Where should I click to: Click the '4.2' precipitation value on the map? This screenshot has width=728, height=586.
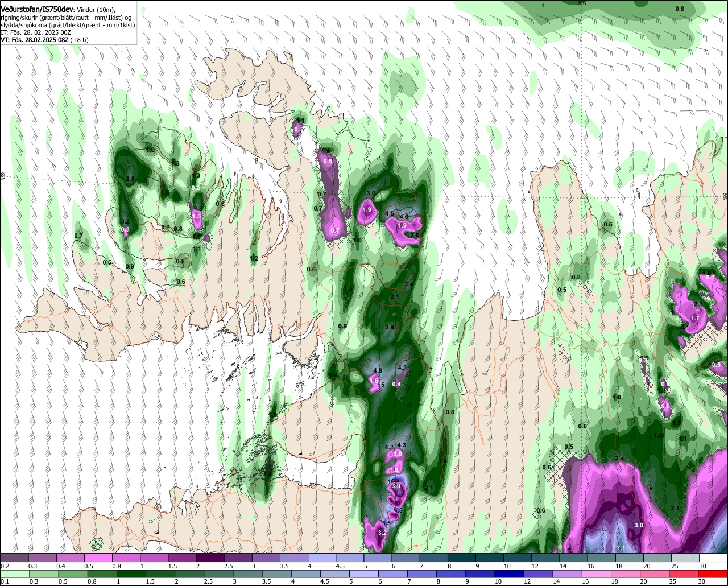[402, 368]
